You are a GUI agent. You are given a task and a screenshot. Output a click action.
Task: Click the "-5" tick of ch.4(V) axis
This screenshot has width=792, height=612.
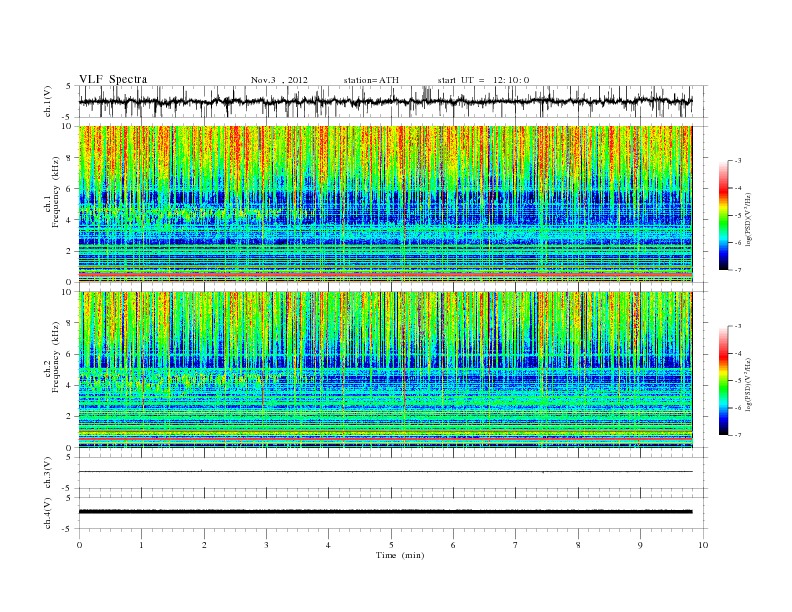point(68,529)
